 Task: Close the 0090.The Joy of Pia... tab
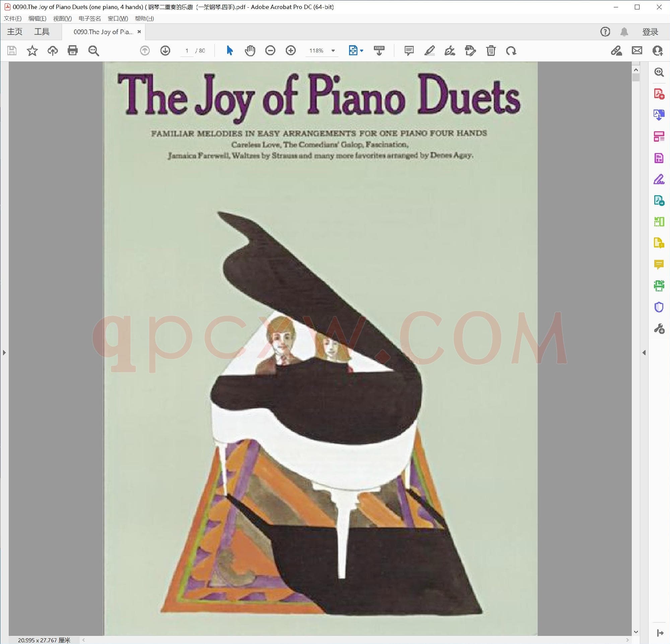coord(139,32)
